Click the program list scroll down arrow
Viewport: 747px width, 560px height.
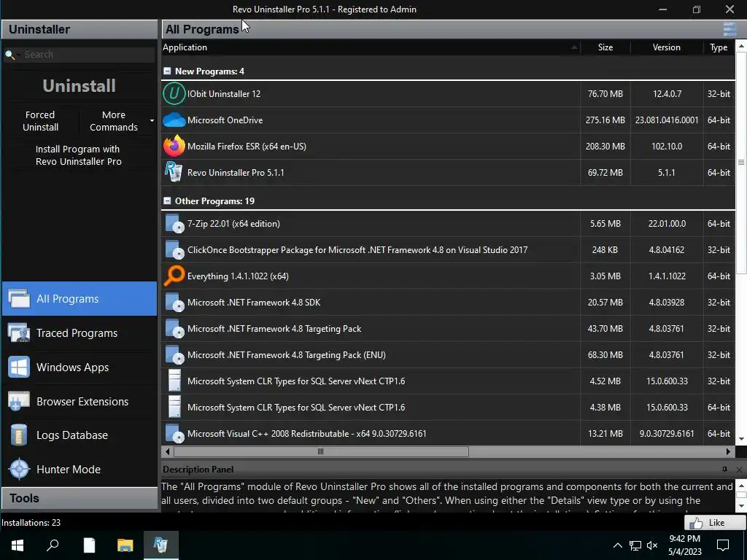pos(741,439)
